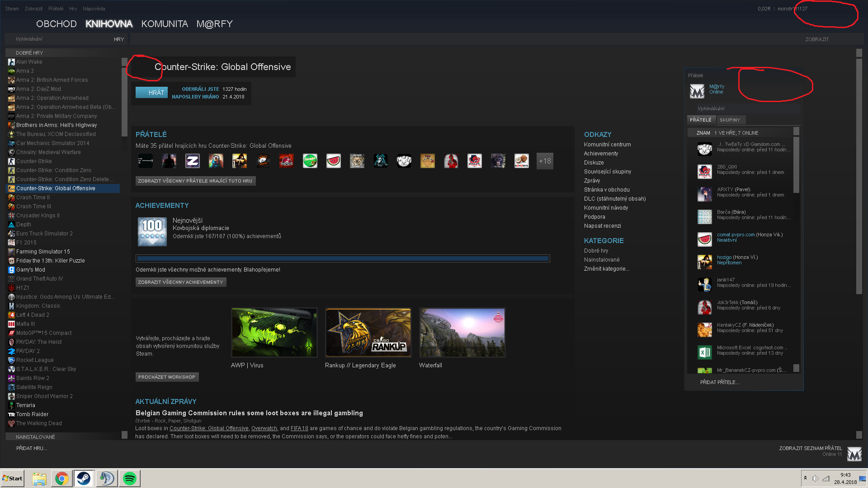Image resolution: width=868 pixels, height=488 pixels.
Task: Open the HRY library filter dropdown
Action: [x=118, y=39]
